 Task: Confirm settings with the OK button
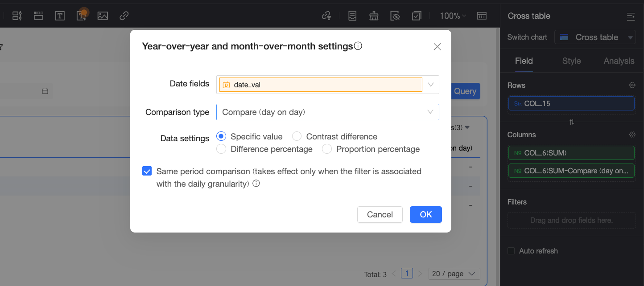(425, 214)
